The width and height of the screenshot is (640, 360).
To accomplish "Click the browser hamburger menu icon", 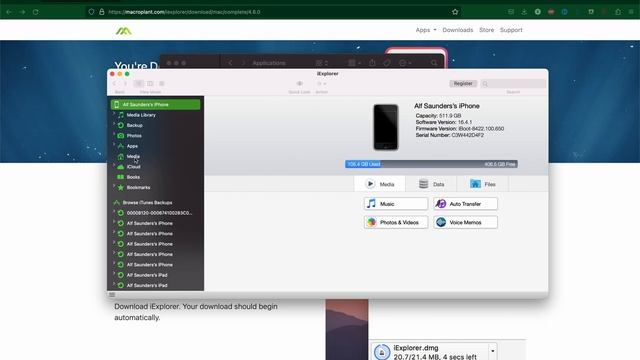I will point(632,12).
